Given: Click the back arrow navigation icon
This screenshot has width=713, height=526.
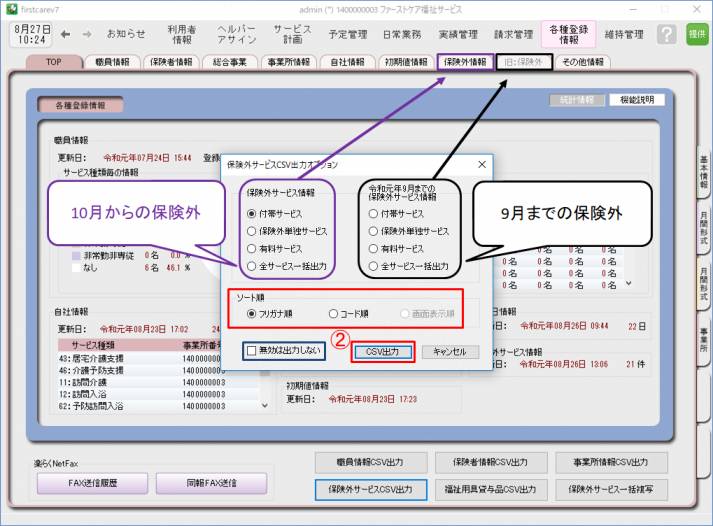Looking at the screenshot, I should [65, 34].
